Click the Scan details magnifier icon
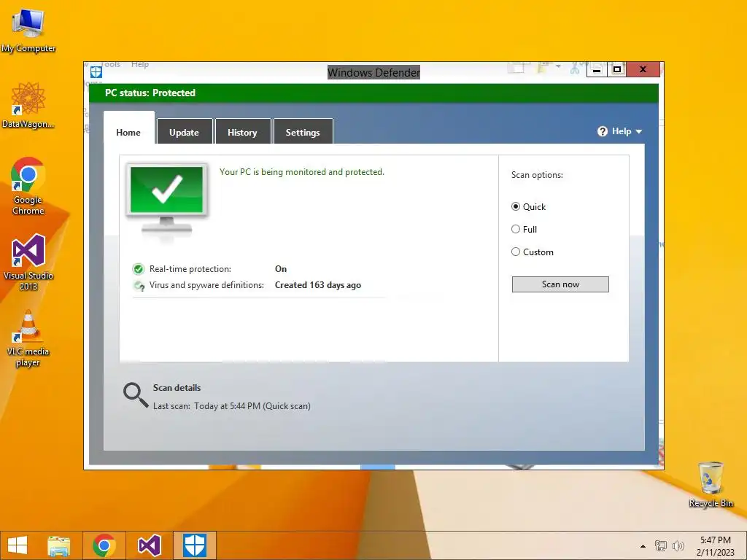Viewport: 747px width, 560px height. pos(135,395)
